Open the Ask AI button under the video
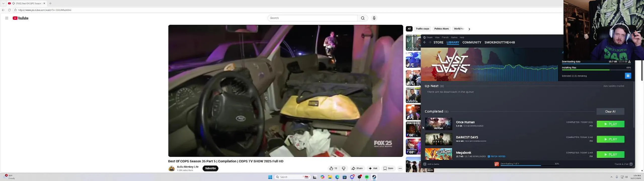This screenshot has height=181, width=644. tap(373, 168)
